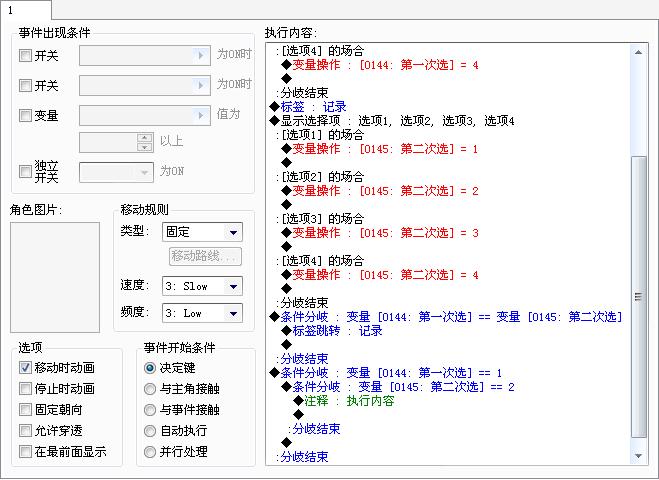
Task: Click the command list scrollbar down arrow
Action: point(638,456)
